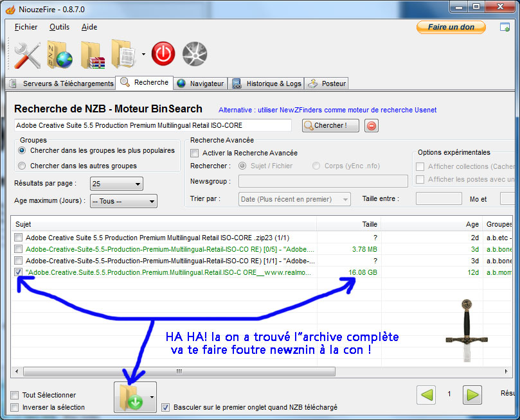Open the Trier par dropdown
Viewport: 520px width, 420px height.
pos(294,199)
